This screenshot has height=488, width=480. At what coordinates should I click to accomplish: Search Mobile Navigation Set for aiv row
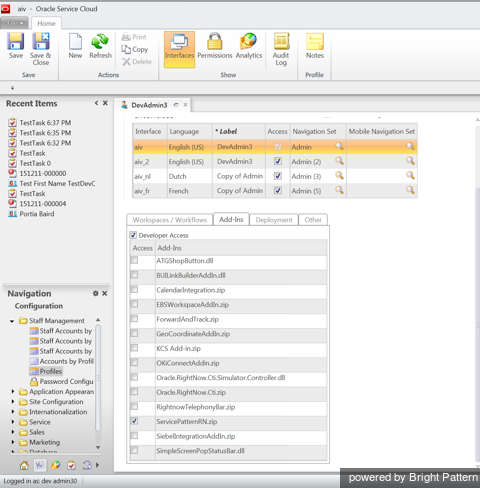[x=410, y=146]
